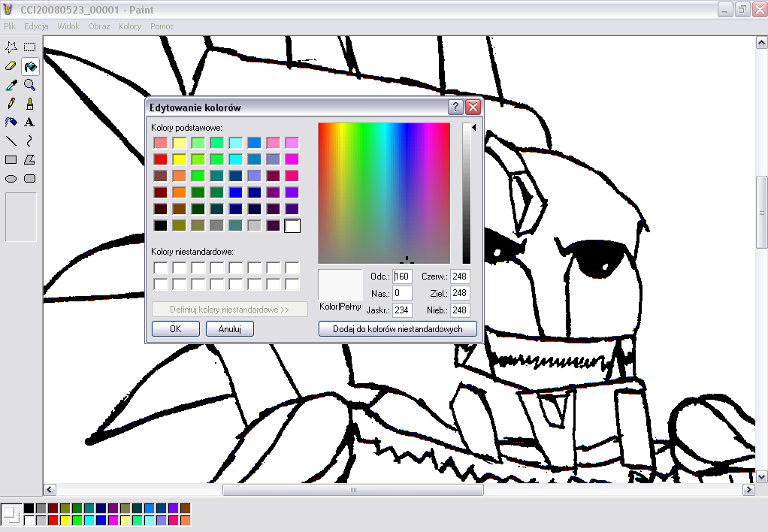
Task: Select the Pencil tool
Action: (11, 103)
